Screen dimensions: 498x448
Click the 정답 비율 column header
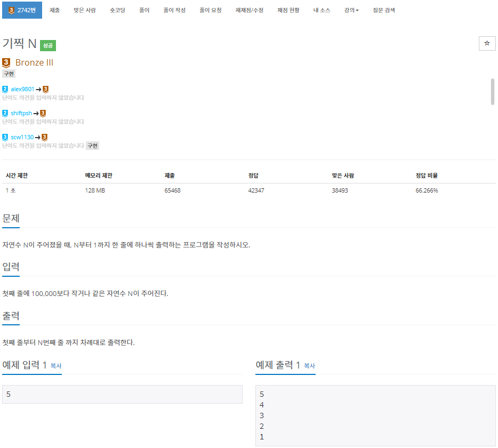tap(427, 175)
